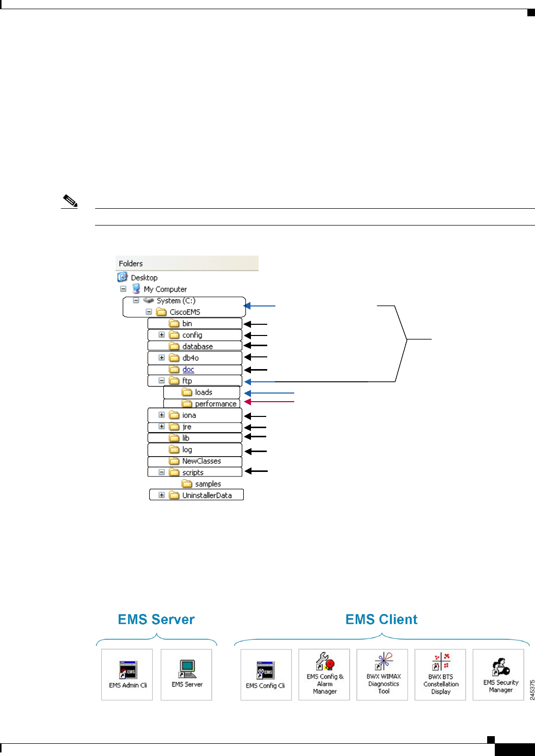Click the database folder icon
535x756 pixels.
[174, 346]
